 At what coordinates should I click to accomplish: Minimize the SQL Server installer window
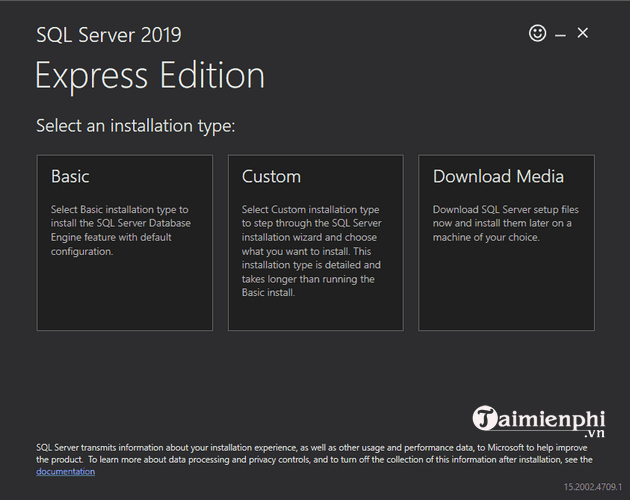coord(560,36)
